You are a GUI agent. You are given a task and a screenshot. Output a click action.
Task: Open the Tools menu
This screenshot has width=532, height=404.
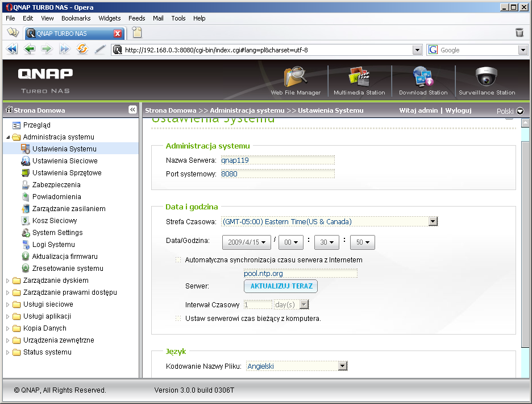(178, 18)
